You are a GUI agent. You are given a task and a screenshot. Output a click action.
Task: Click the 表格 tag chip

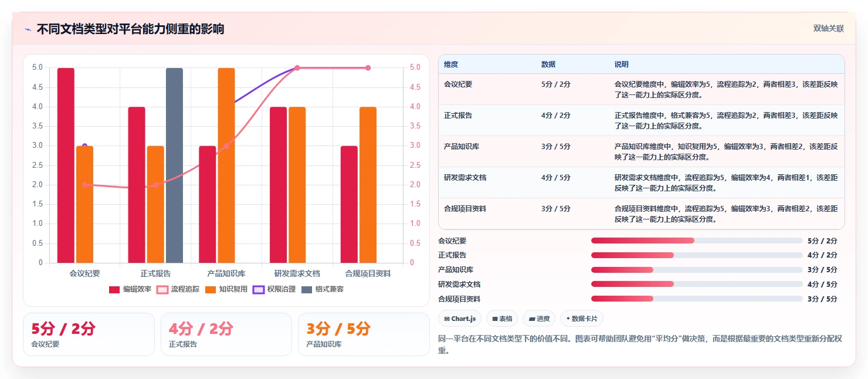pos(502,319)
